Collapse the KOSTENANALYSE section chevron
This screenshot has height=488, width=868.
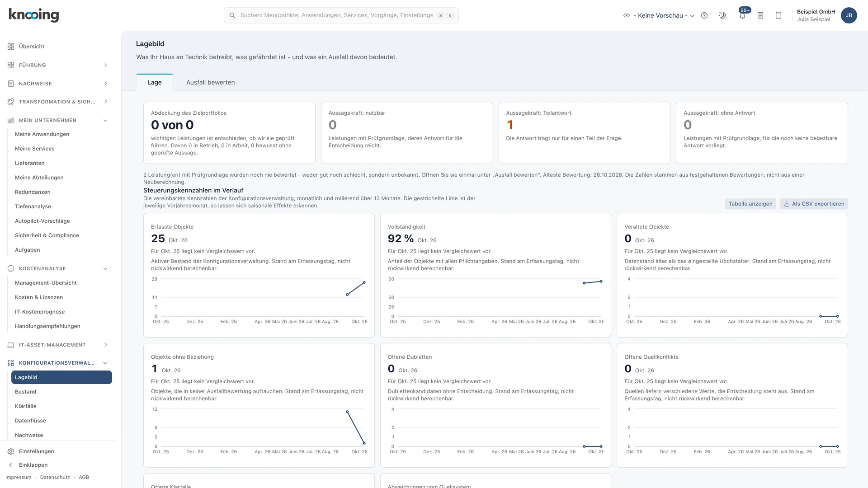105,268
